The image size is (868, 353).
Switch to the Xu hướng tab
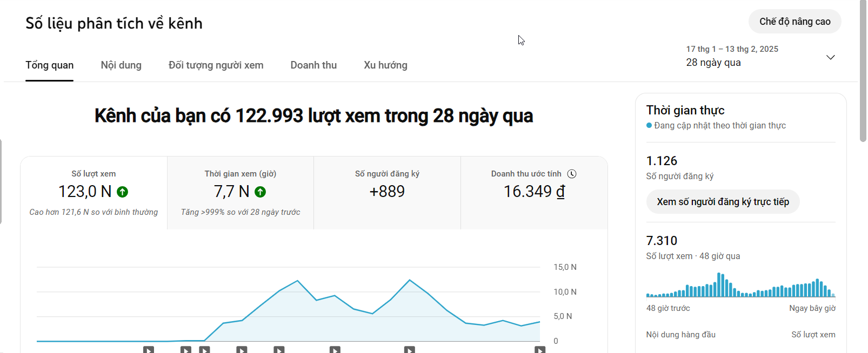click(385, 65)
